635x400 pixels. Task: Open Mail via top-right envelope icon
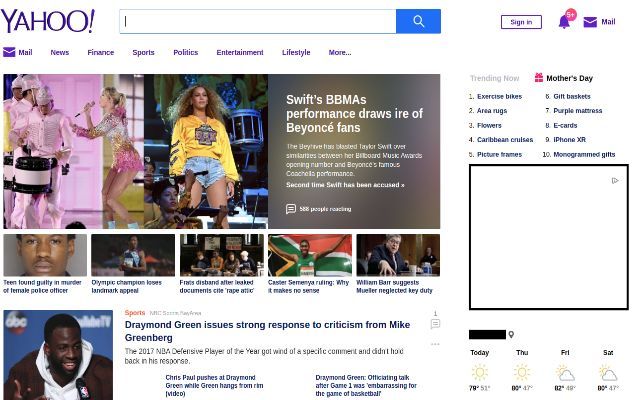tap(590, 22)
